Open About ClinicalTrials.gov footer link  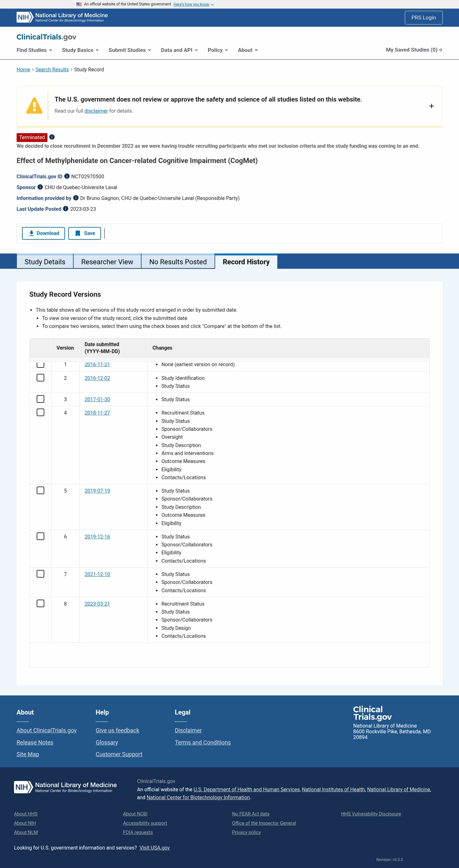(x=47, y=730)
